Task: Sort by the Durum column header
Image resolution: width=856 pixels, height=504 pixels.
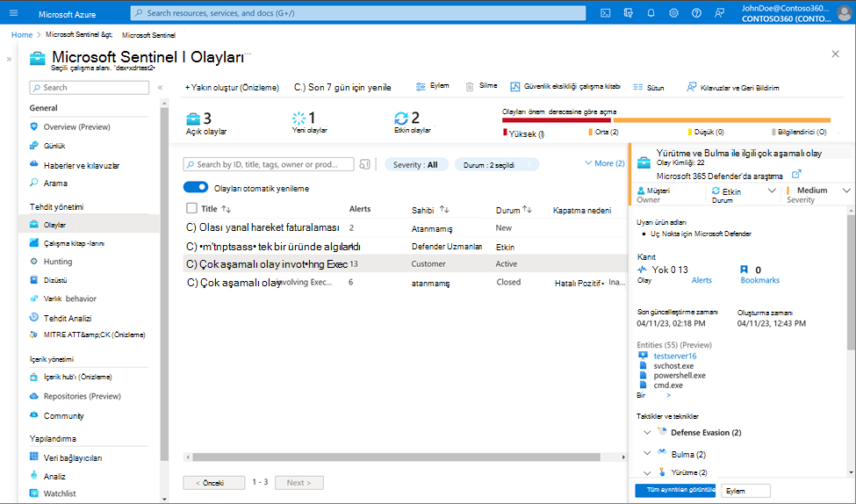Action: tap(514, 210)
